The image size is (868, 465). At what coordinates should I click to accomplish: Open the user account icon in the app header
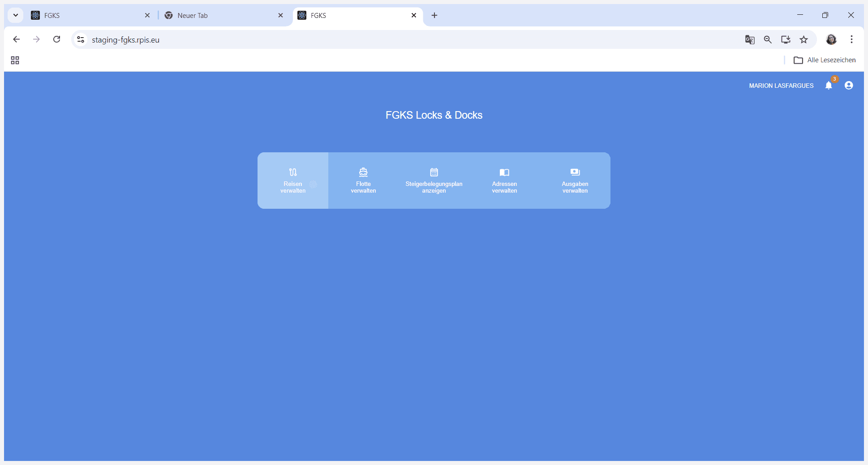point(849,85)
